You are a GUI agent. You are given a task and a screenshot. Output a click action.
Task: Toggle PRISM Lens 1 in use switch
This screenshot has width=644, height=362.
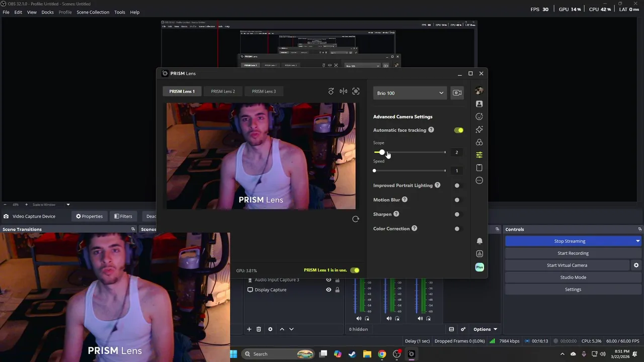tap(355, 270)
